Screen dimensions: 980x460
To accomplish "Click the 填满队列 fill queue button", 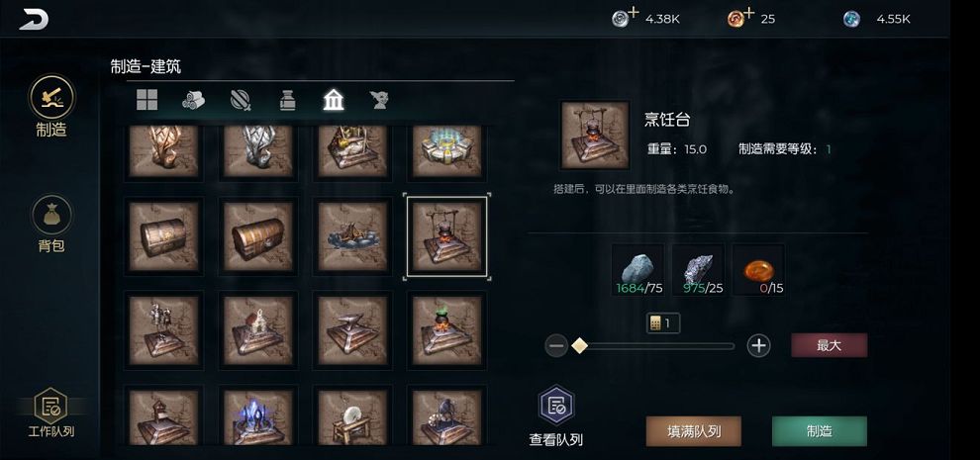I will click(694, 431).
